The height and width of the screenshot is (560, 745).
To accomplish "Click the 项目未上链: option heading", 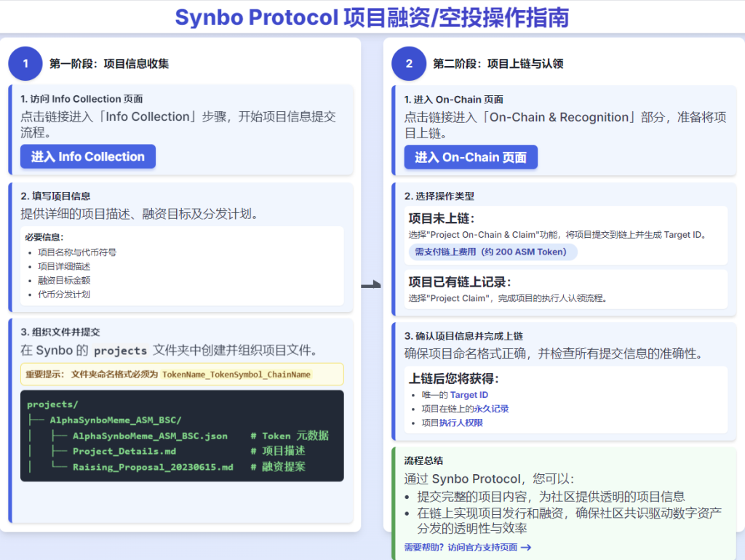I will [x=442, y=218].
